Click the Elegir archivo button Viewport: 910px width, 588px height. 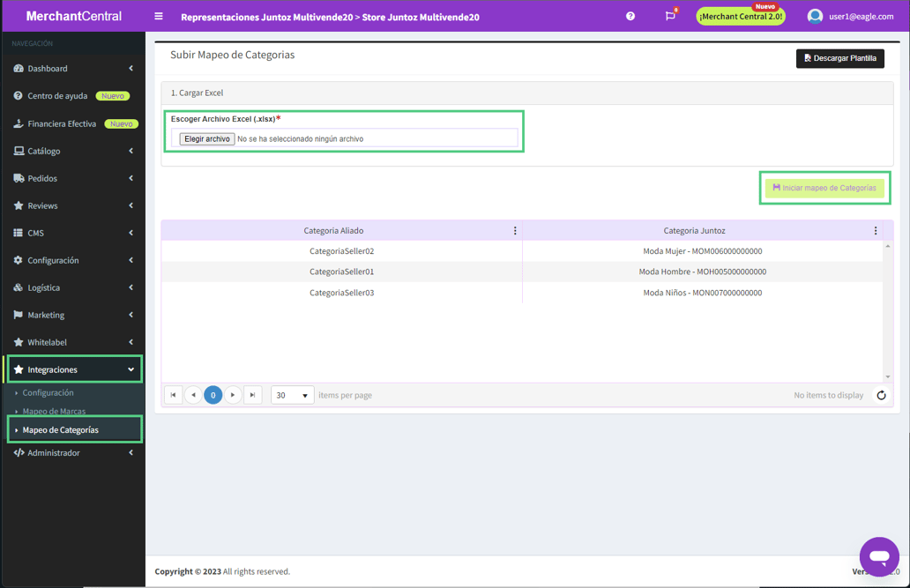pos(207,138)
